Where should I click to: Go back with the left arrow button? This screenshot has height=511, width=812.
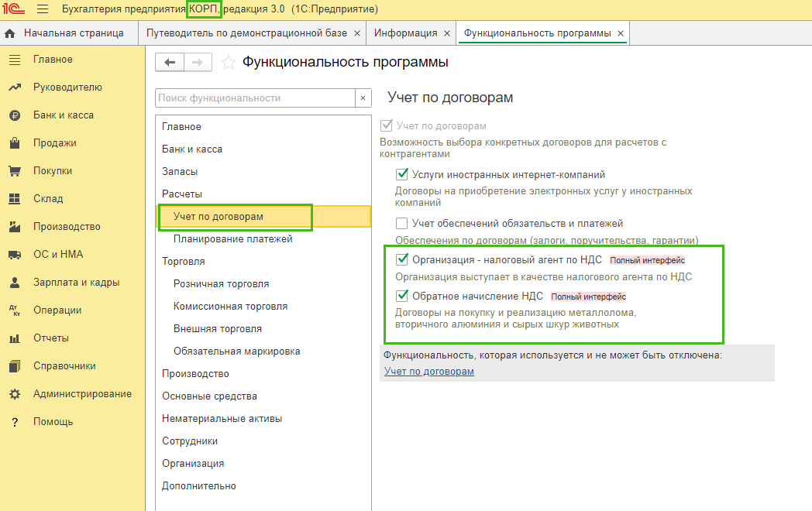(170, 62)
